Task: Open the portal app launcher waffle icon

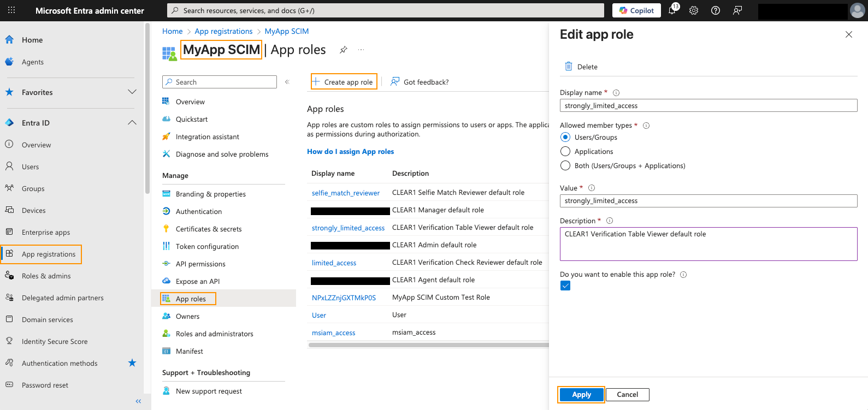Action: pyautogui.click(x=11, y=10)
